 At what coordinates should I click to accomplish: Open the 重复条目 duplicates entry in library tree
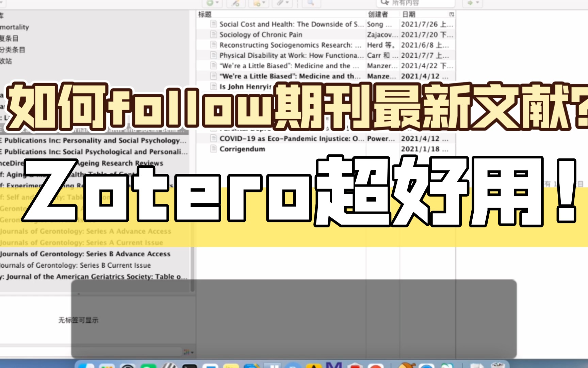(9, 38)
